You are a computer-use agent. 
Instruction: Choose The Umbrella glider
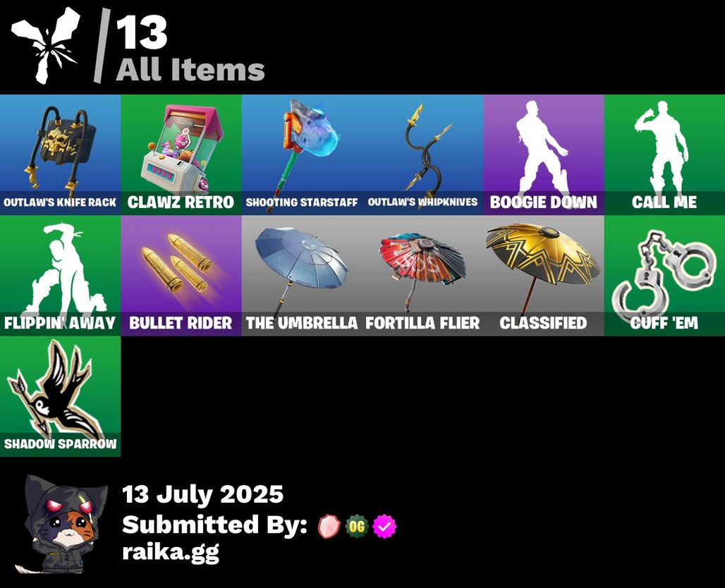pos(302,276)
